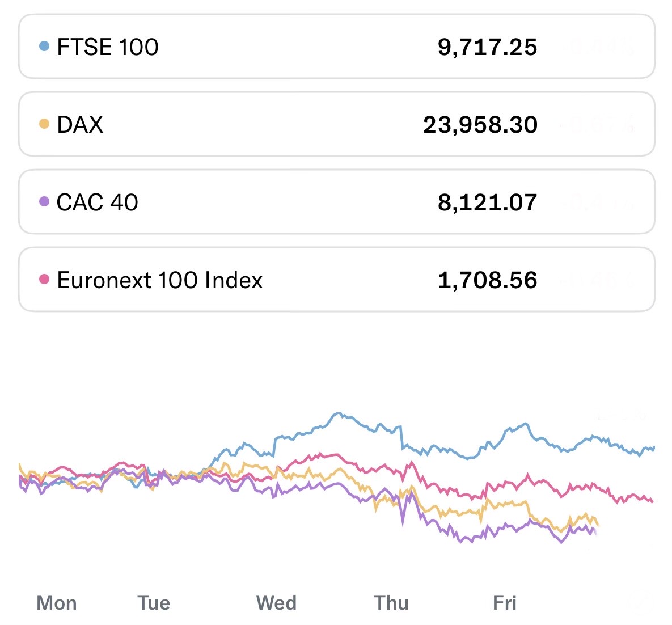This screenshot has height=625, width=672.
Task: Click the end of the pink Euronext line
Action: click(653, 501)
